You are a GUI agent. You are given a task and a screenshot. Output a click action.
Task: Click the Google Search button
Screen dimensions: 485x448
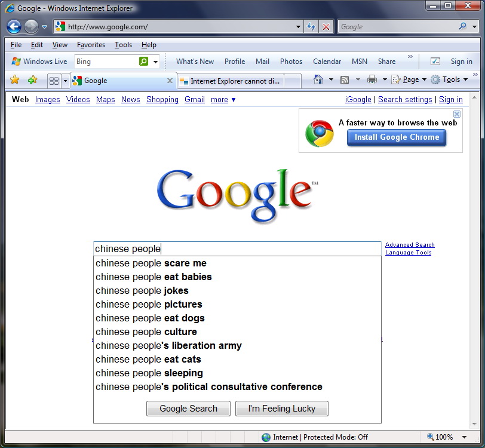[188, 409]
